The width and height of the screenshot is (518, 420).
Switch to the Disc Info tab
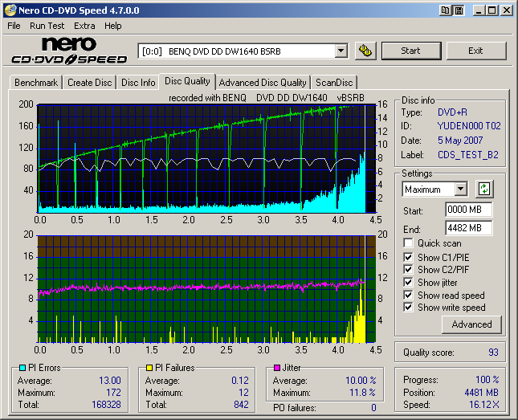coord(138,83)
